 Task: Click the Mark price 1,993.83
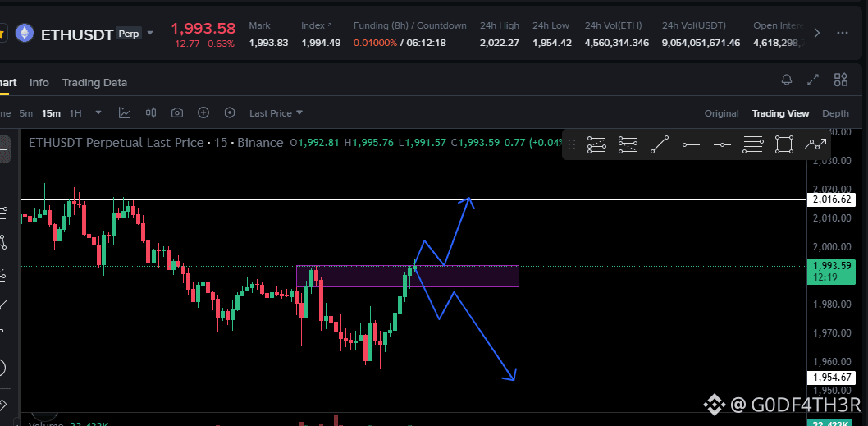tap(268, 43)
